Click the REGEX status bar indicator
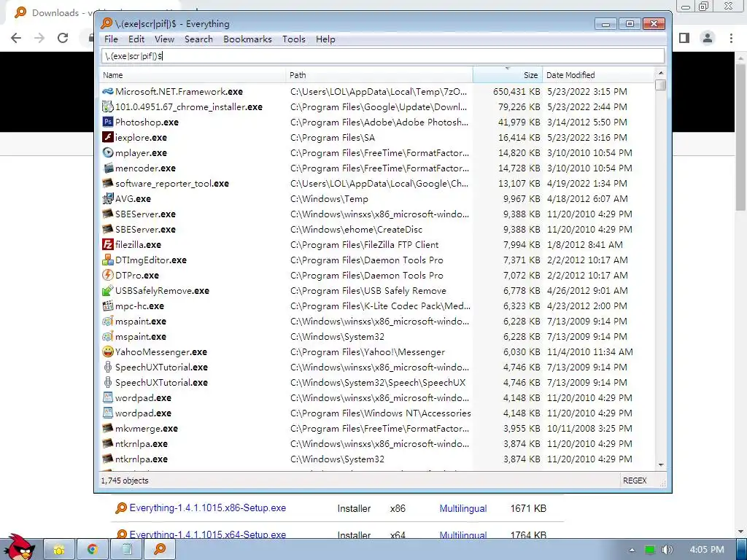The height and width of the screenshot is (560, 747). coord(635,481)
